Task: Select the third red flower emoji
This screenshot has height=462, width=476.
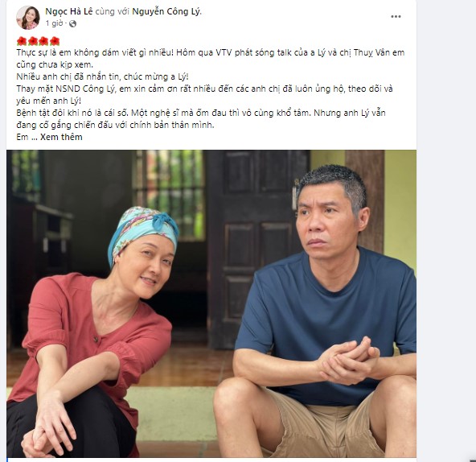Action: [43, 41]
